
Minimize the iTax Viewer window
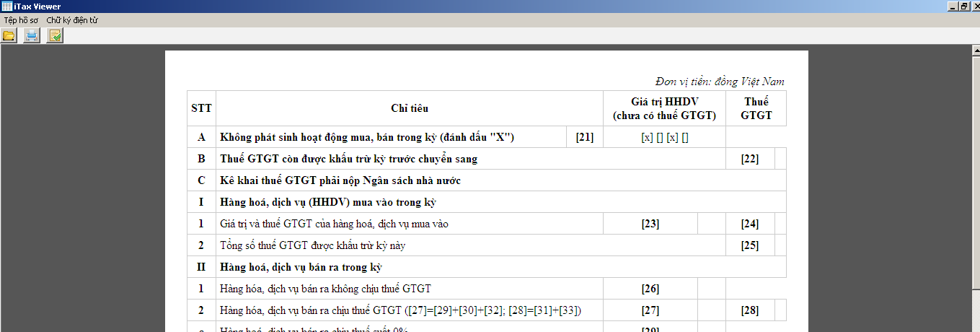(x=953, y=6)
